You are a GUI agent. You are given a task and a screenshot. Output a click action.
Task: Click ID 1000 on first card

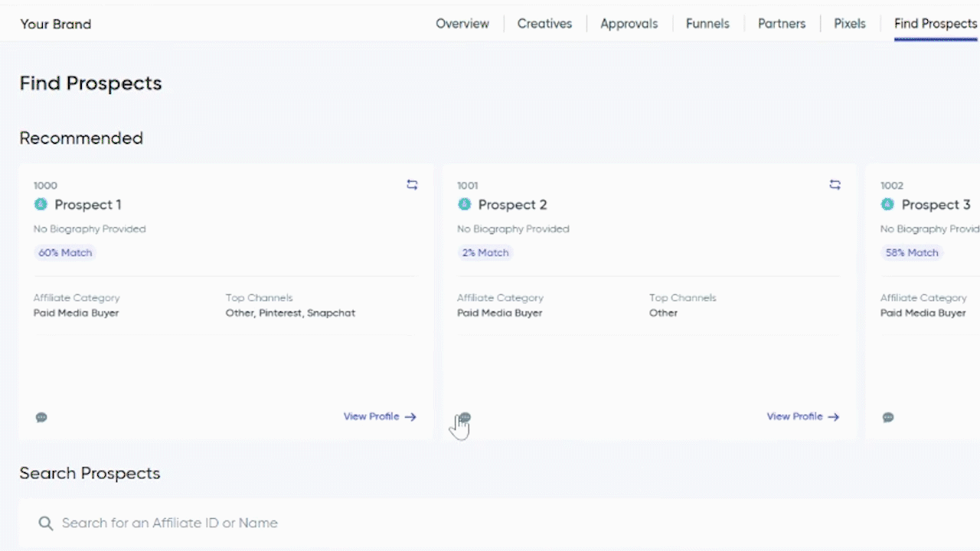click(x=45, y=185)
